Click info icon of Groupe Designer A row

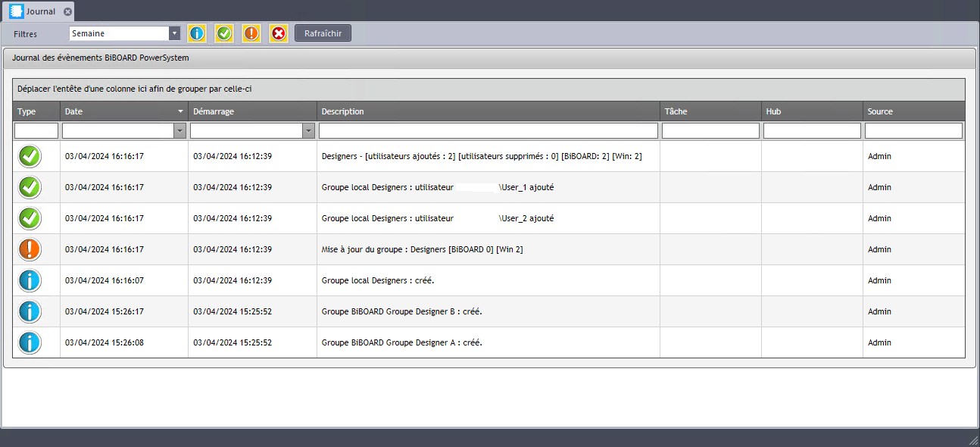[x=30, y=342]
